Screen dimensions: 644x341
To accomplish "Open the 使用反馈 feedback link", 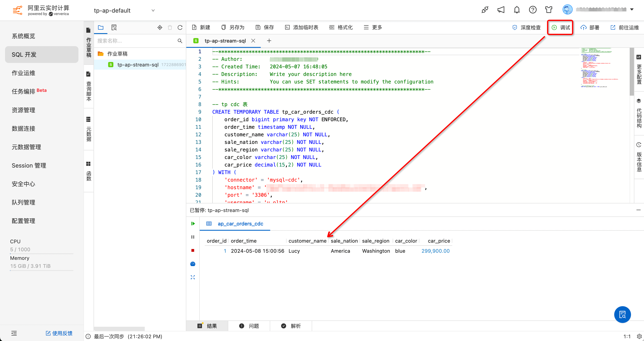I will [x=59, y=333].
